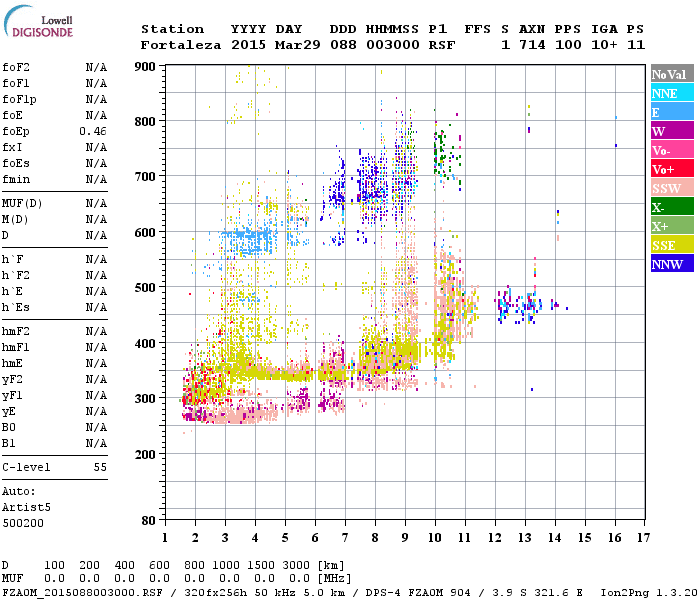Click the X- dark green legend swatch
The height and width of the screenshot is (600, 700).
point(670,207)
